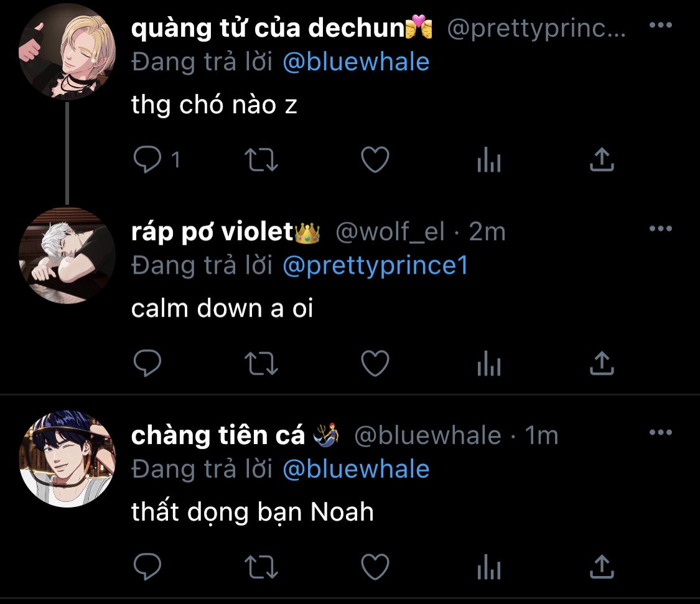The height and width of the screenshot is (604, 700).
Task: Open more options for prettyprince tweet
Action: [x=661, y=25]
